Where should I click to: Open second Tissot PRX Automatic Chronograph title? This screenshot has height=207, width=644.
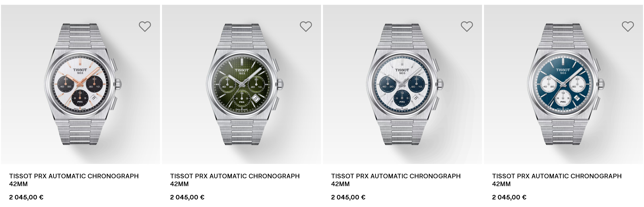point(235,180)
